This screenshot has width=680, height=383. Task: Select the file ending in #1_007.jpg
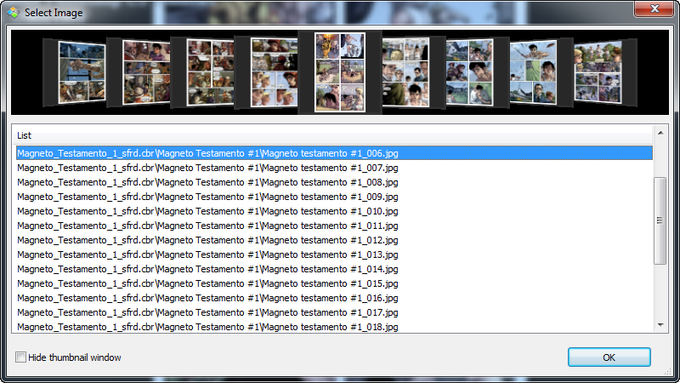coord(207,168)
